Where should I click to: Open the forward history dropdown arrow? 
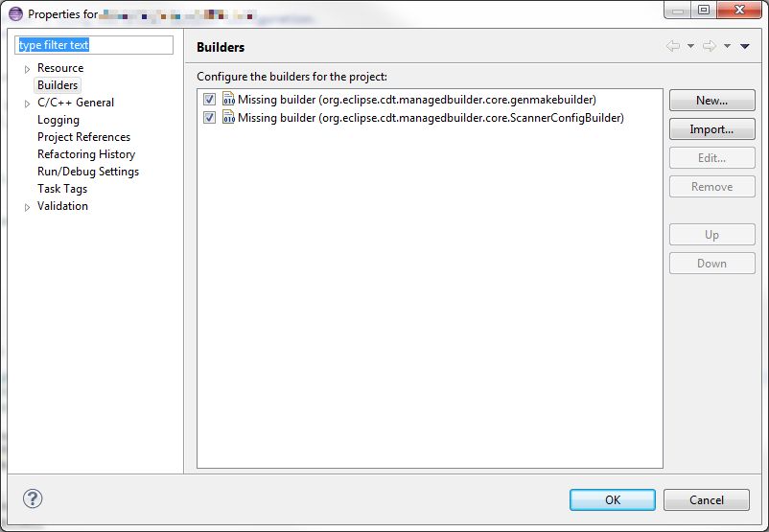coord(728,46)
